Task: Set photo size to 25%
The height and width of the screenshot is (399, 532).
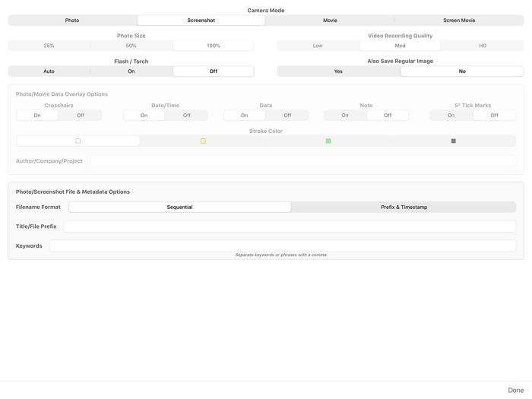Action: click(49, 46)
